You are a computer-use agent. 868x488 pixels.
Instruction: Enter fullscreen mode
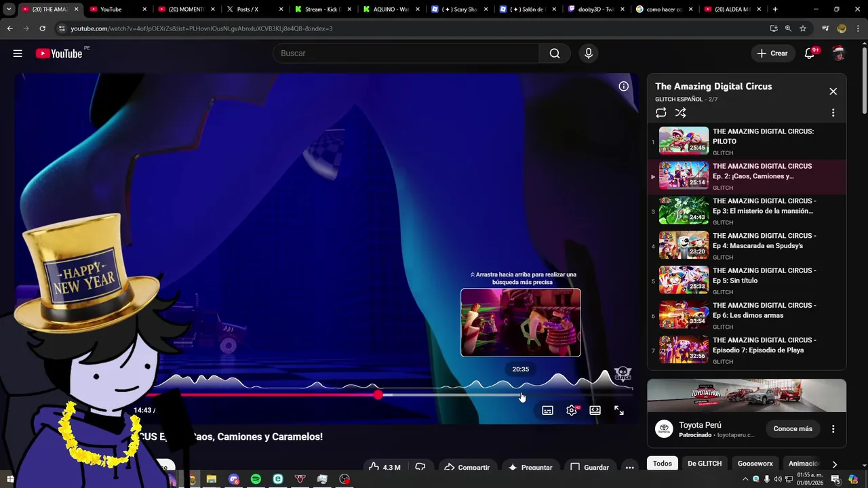pyautogui.click(x=619, y=411)
